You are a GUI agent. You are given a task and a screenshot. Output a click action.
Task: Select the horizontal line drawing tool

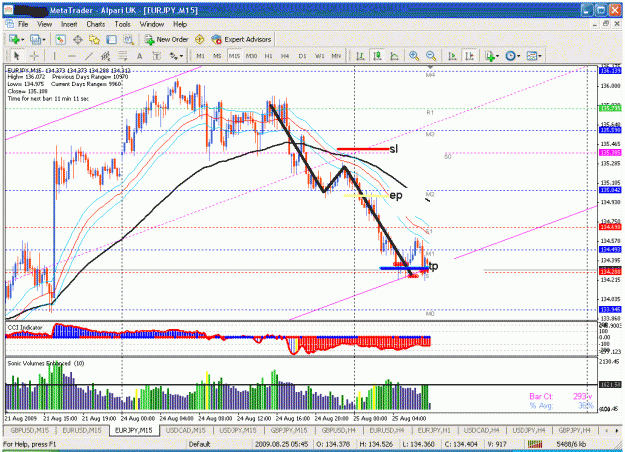(72, 56)
